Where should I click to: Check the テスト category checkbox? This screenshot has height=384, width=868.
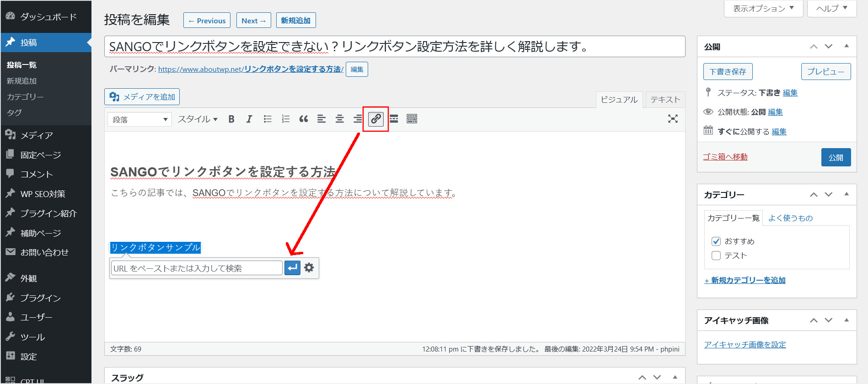coord(716,256)
